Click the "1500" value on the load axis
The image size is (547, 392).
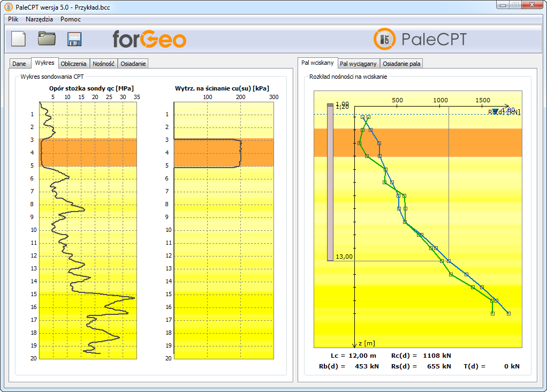point(483,100)
